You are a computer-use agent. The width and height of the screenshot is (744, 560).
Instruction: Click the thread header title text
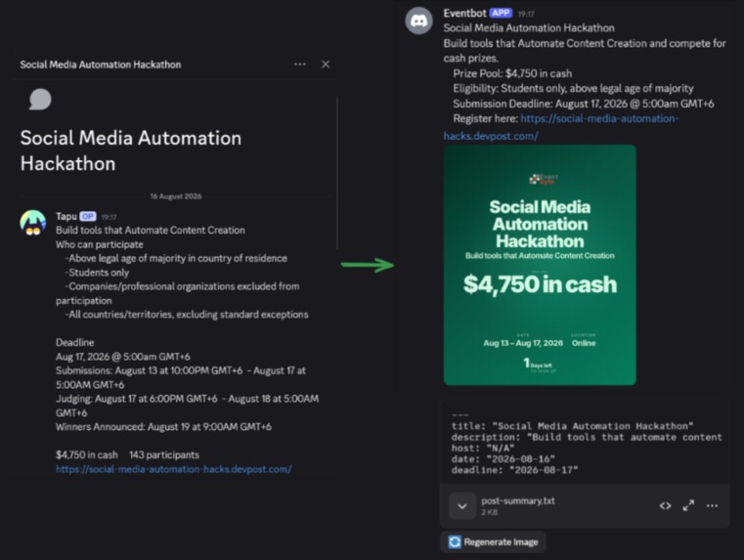tap(100, 65)
